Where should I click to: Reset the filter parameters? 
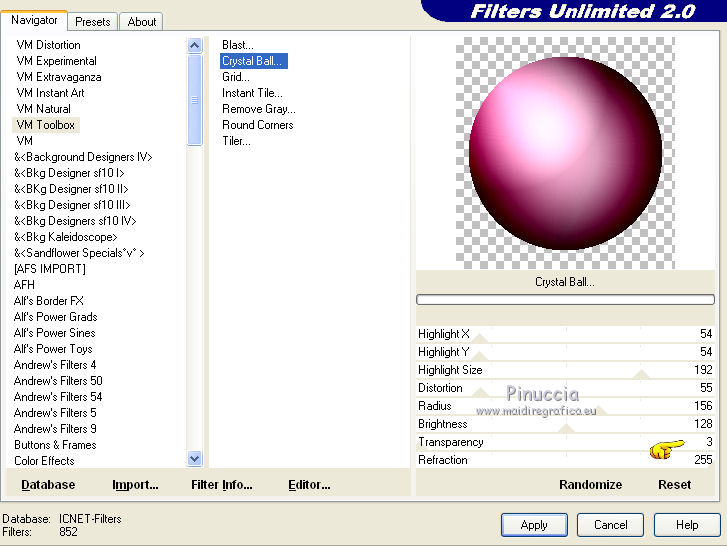[675, 485]
